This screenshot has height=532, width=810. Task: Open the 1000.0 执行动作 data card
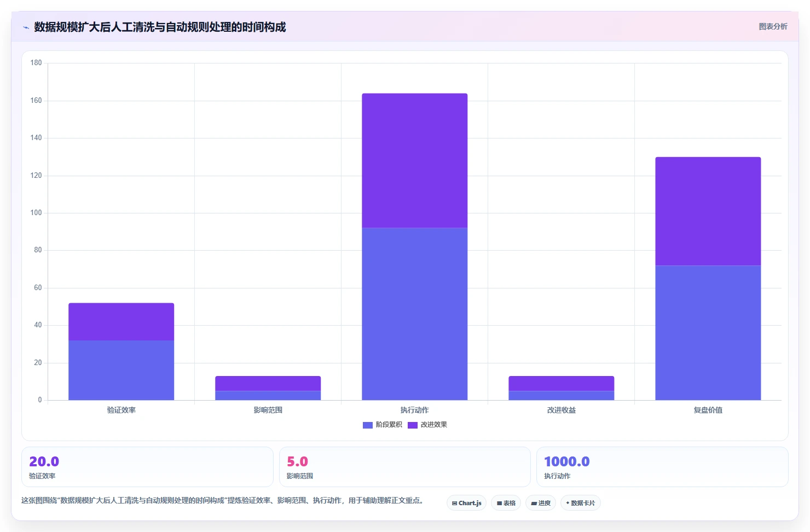[662, 467]
